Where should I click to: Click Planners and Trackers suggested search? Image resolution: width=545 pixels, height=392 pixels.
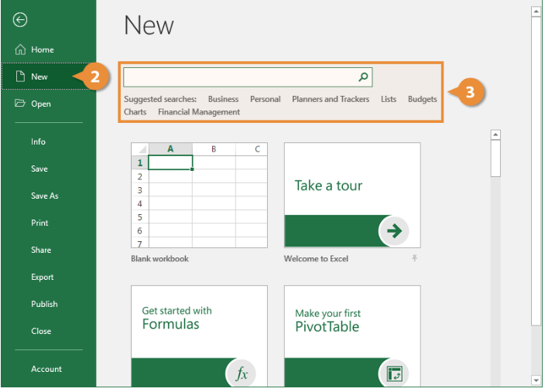coord(331,99)
